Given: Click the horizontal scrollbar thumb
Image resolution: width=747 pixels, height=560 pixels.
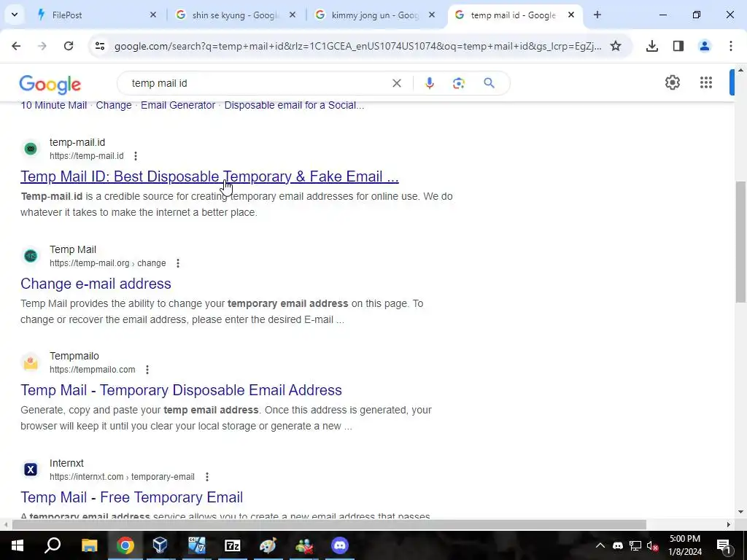Looking at the screenshot, I should [329, 525].
